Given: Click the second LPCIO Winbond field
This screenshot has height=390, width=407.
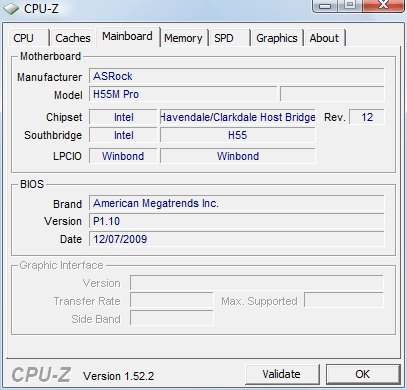Looking at the screenshot, I should 238,156.
